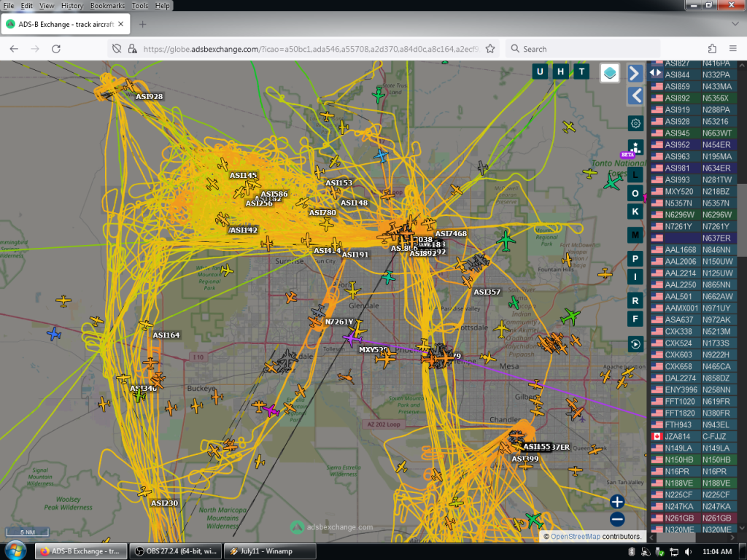This screenshot has height=560, width=747.
Task: Go back to previous page
Action: click(14, 49)
